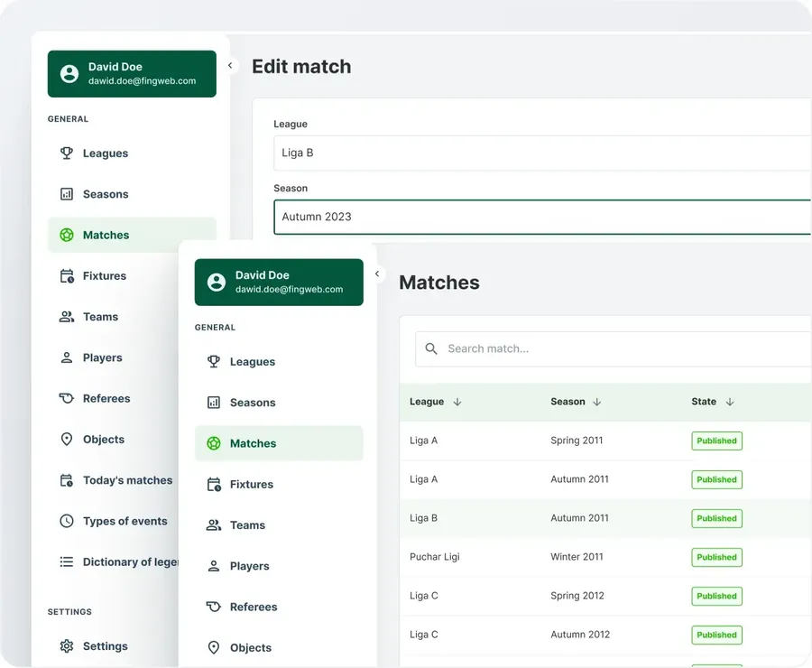Click person icon beside Players in front sidebar
812x668 pixels.
(214, 566)
